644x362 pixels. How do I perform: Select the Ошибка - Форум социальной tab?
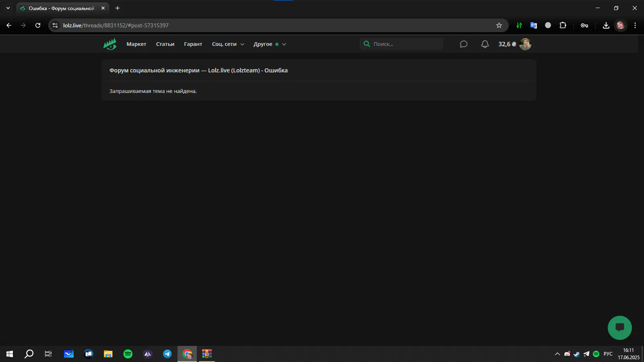[61, 8]
